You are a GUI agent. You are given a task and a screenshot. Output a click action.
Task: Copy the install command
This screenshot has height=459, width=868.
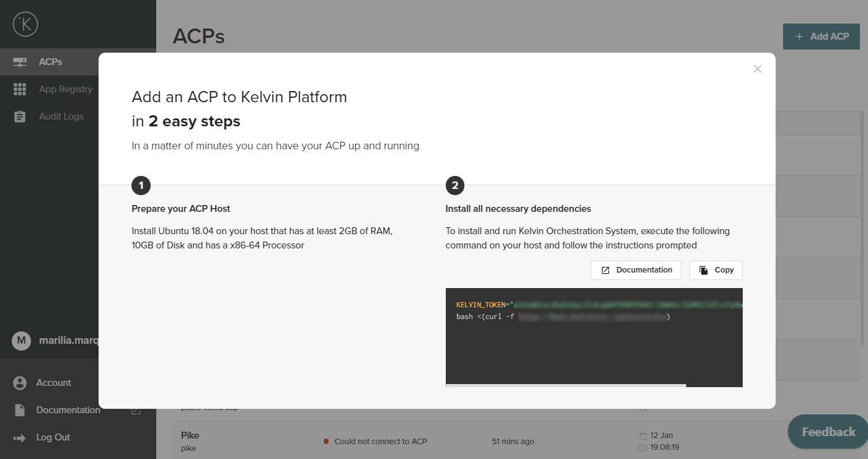[x=716, y=270]
